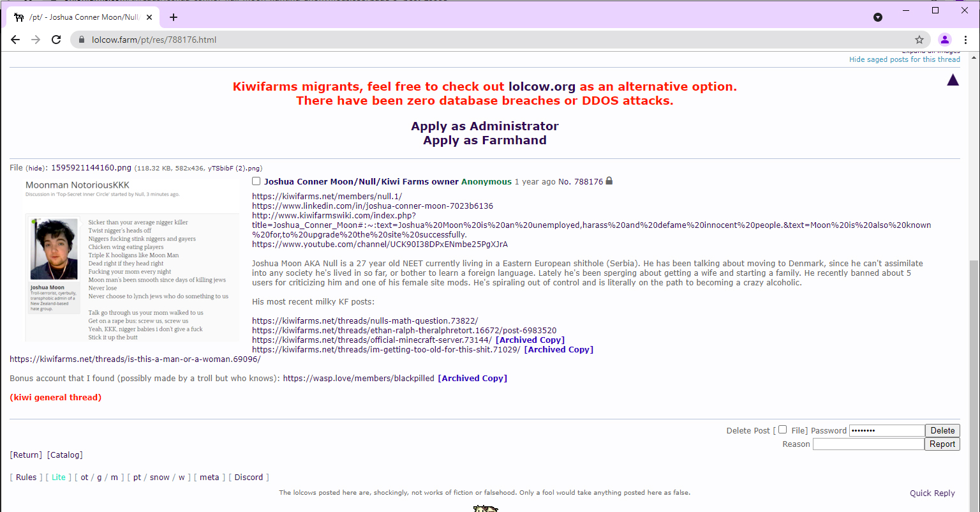Open Archived Copy of wasp.love blackpilled
This screenshot has width=980, height=512.
[473, 379]
